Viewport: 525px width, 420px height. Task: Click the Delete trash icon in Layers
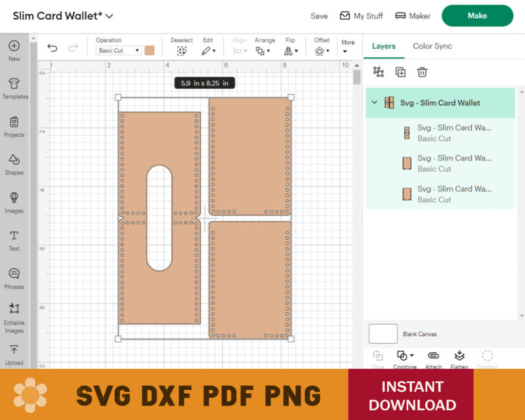pyautogui.click(x=423, y=72)
